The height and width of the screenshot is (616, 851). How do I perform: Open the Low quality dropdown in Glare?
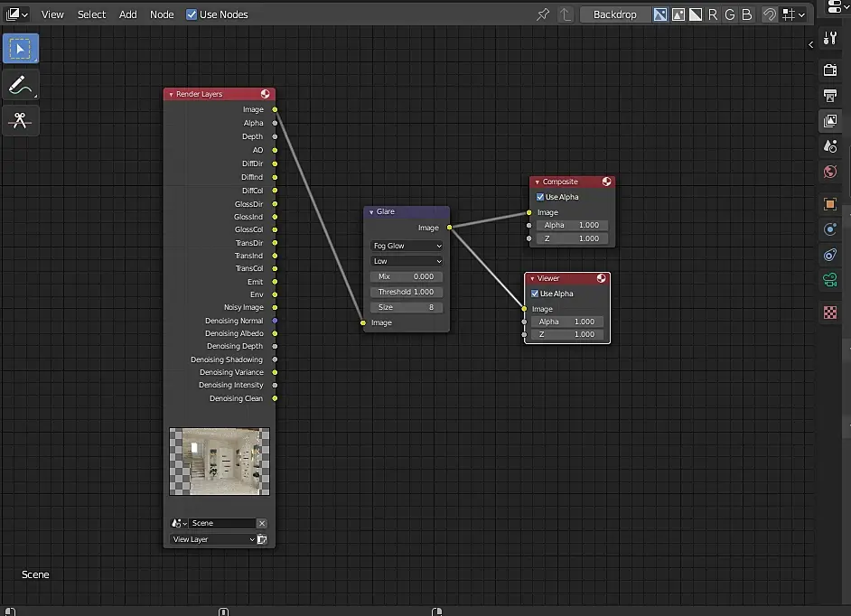click(407, 261)
